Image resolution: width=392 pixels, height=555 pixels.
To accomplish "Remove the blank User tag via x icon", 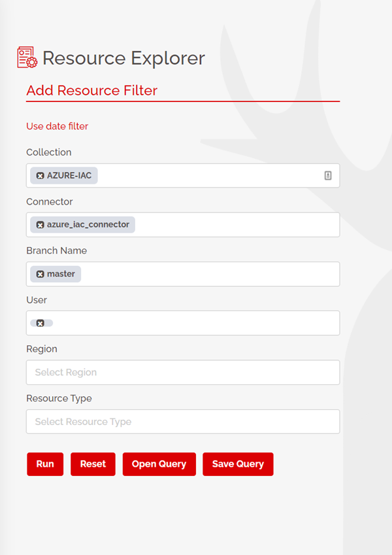I will click(40, 323).
